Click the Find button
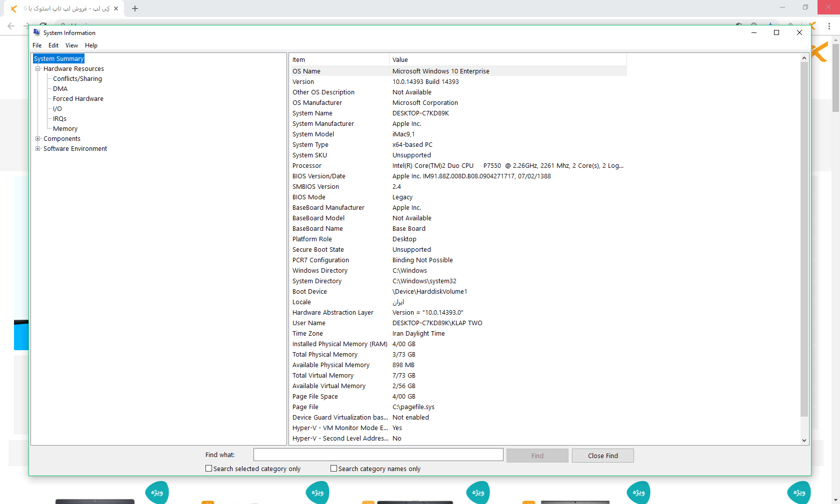The width and height of the screenshot is (840, 504). (537, 456)
